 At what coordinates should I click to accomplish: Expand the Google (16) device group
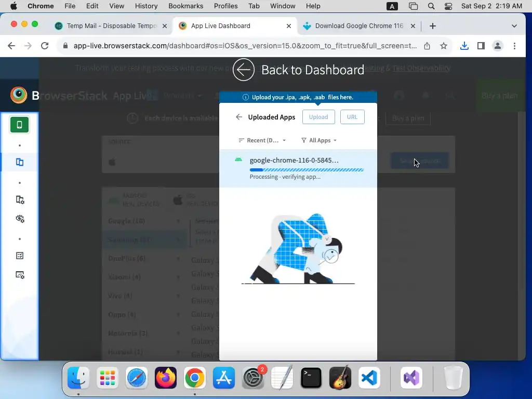144,221
